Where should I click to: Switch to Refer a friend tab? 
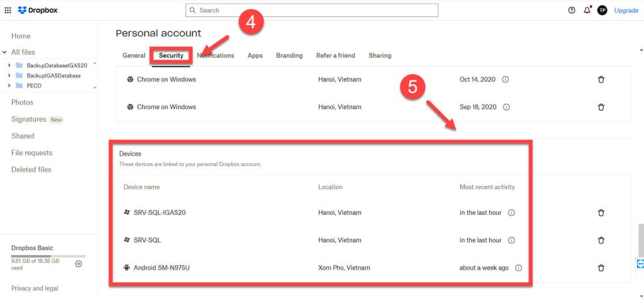(336, 55)
